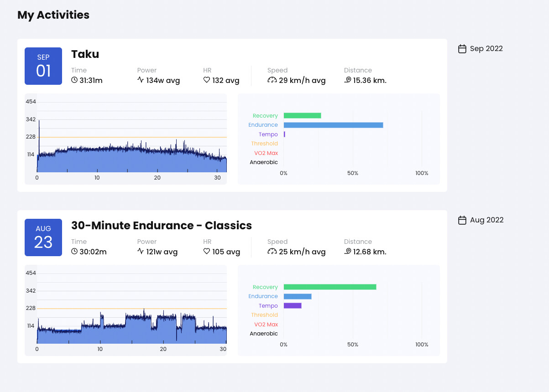Image resolution: width=549 pixels, height=392 pixels.
Task: Click the green Recovery bar in the Taku zones
Action: [x=302, y=116]
